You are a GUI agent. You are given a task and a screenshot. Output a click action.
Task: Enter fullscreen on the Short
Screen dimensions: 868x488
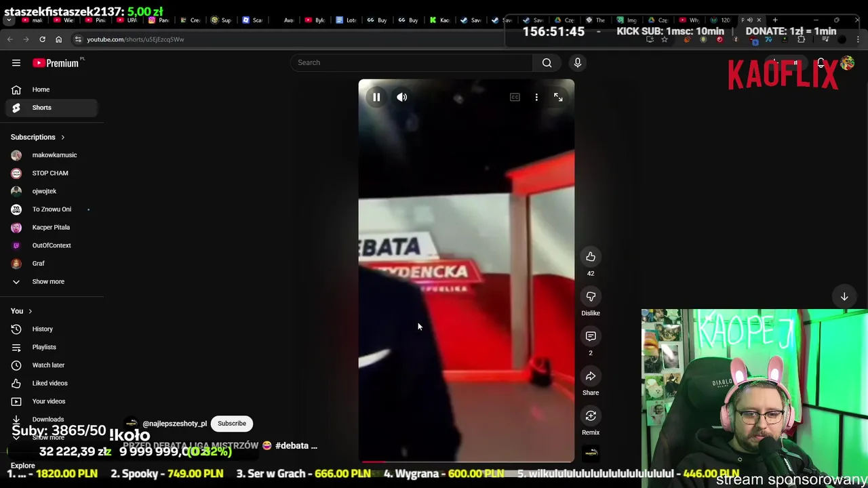(558, 97)
